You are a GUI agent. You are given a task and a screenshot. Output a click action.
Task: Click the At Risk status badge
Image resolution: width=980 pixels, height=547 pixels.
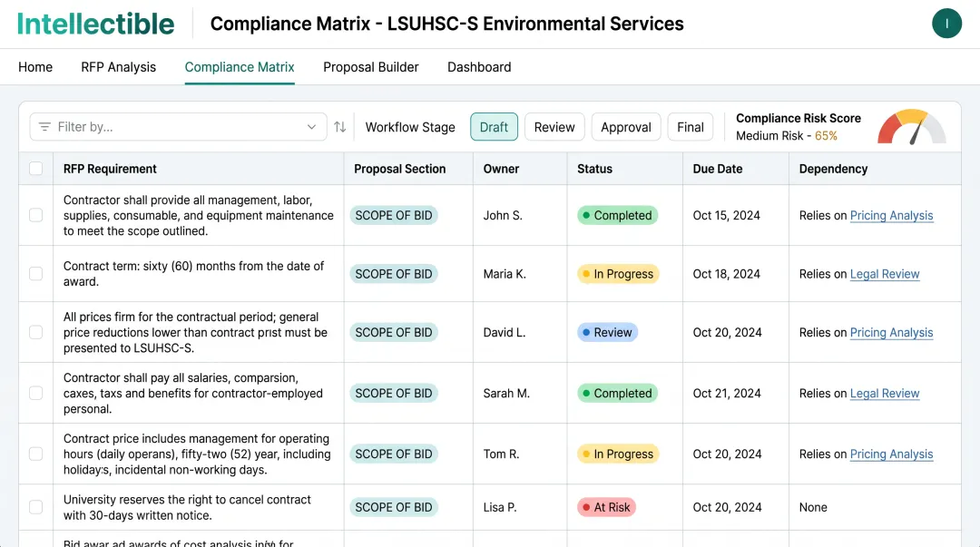pyautogui.click(x=606, y=507)
